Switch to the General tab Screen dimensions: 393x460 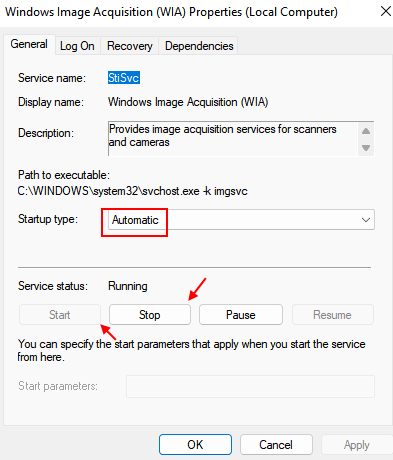point(29,44)
